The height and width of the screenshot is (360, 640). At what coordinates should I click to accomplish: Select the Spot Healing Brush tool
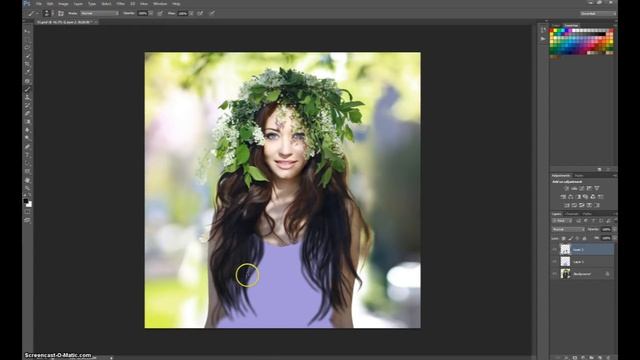point(27,81)
